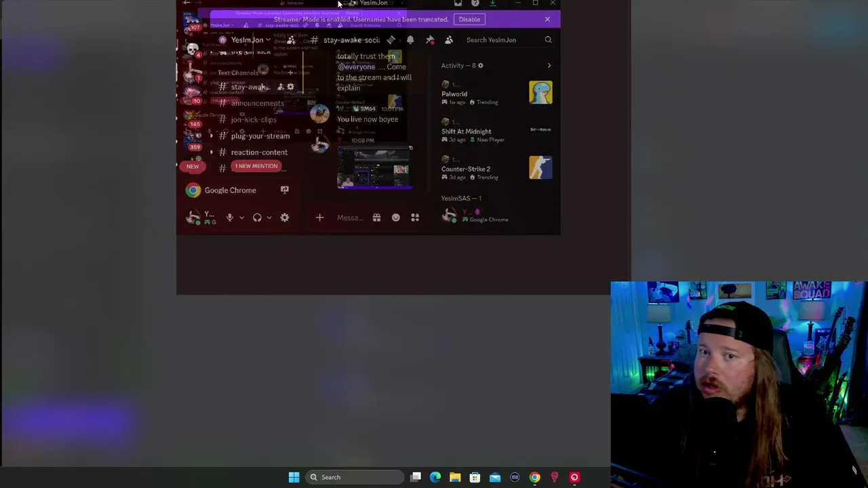Open the shared stream screenshot in chat
The image size is (868, 488).
pyautogui.click(x=374, y=167)
